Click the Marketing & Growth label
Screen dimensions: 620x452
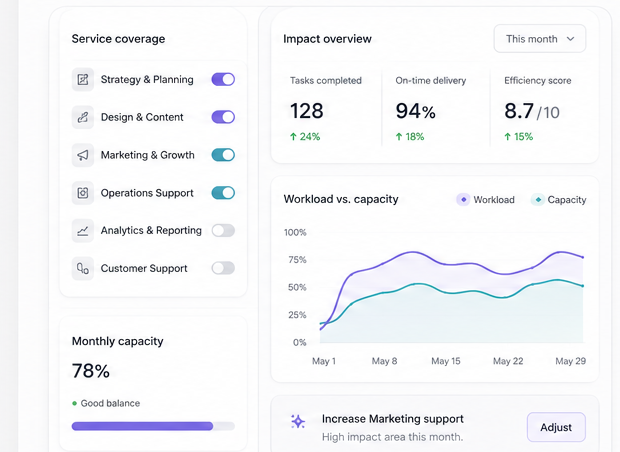[x=147, y=155]
